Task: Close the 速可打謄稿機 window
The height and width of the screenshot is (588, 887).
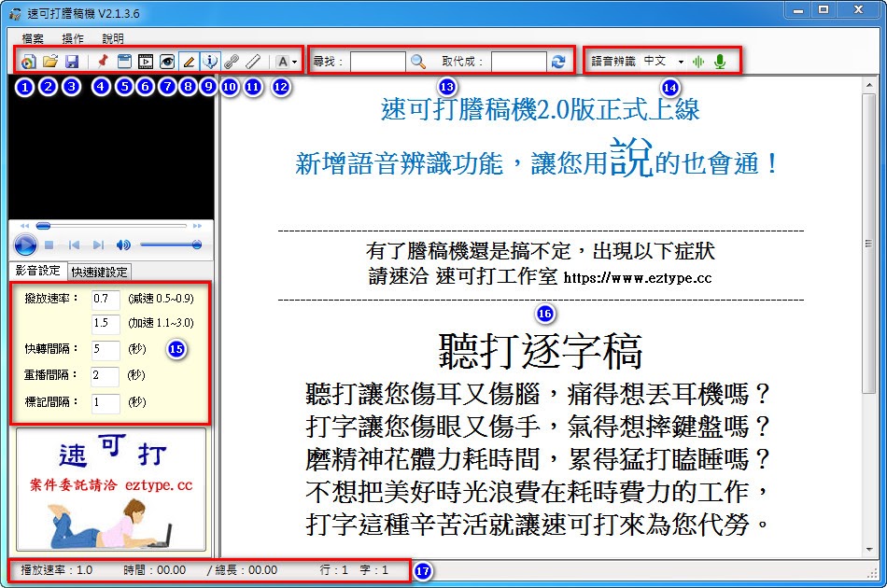Action: coord(858,10)
